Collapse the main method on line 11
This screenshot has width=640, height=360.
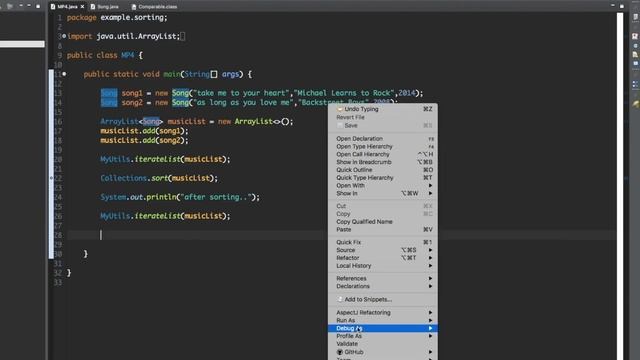coord(64,74)
